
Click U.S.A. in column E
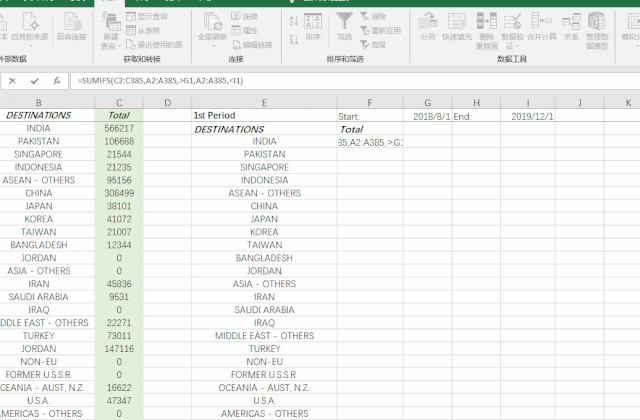pyautogui.click(x=264, y=400)
